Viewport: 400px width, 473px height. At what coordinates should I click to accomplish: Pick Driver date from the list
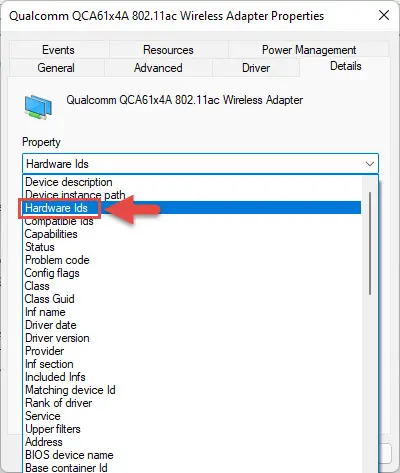pyautogui.click(x=193, y=325)
